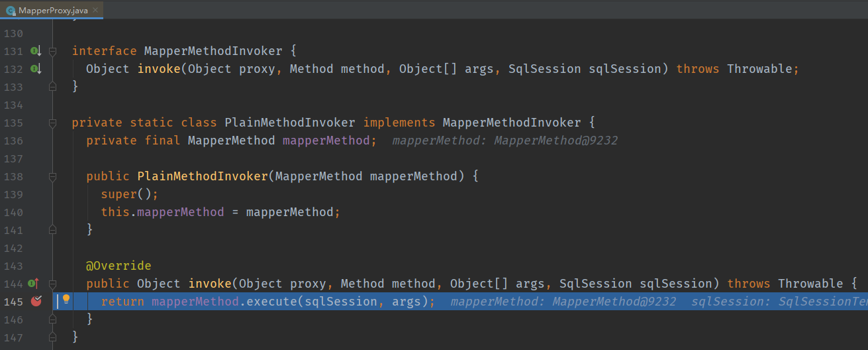
Task: Click the breakpoint icon on line 145
Action: click(36, 301)
